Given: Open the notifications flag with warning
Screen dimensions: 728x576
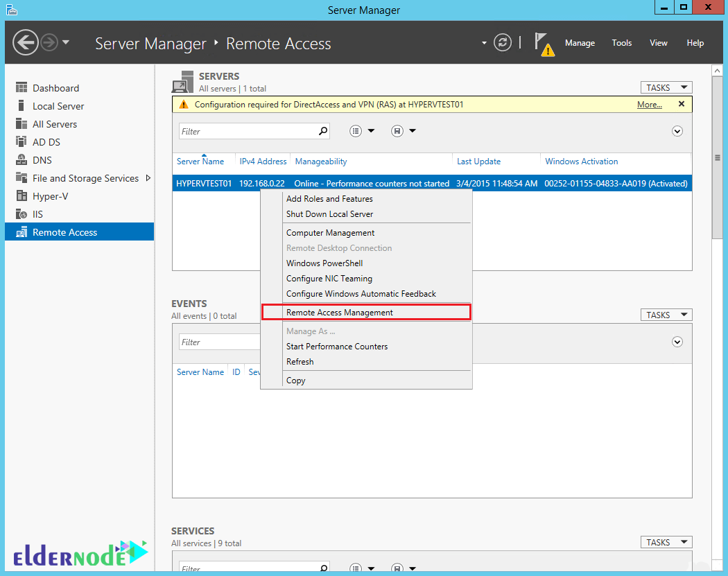Looking at the screenshot, I should (544, 44).
